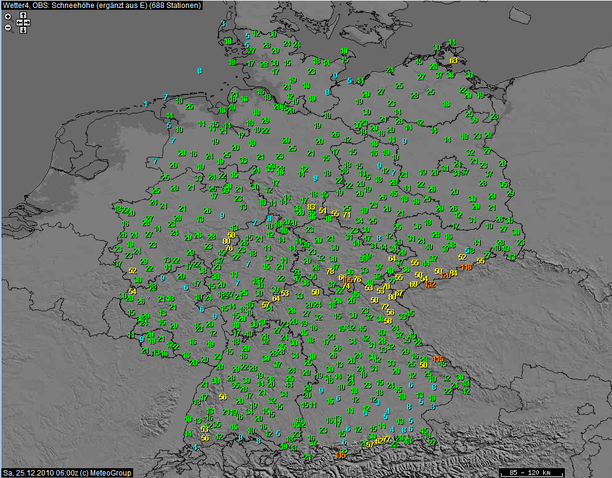Select the yellow 52 station in the west

133,270
